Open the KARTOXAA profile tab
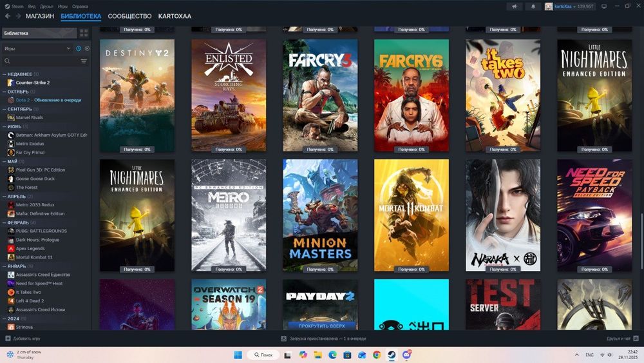Screen dimensions: 644x363 click(x=175, y=16)
